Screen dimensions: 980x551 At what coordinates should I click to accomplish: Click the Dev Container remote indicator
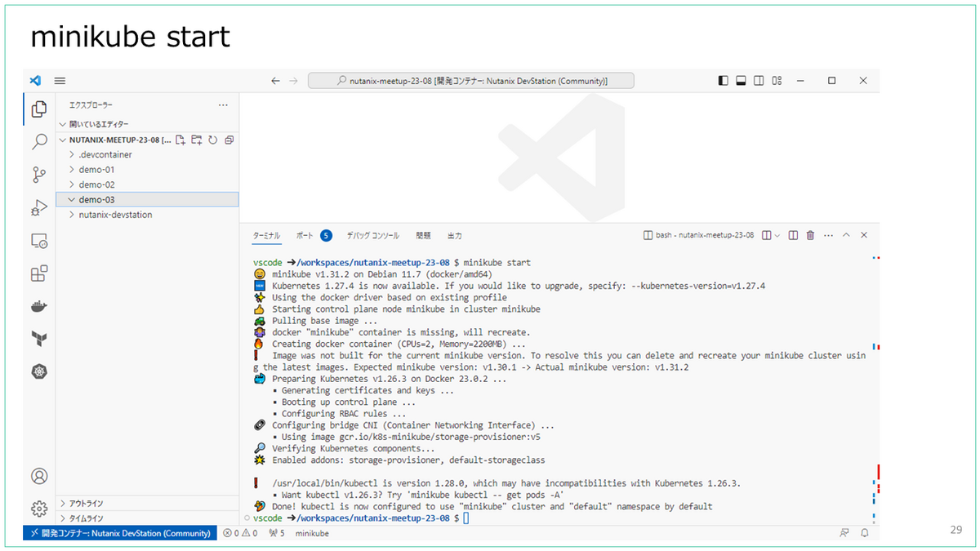120,533
